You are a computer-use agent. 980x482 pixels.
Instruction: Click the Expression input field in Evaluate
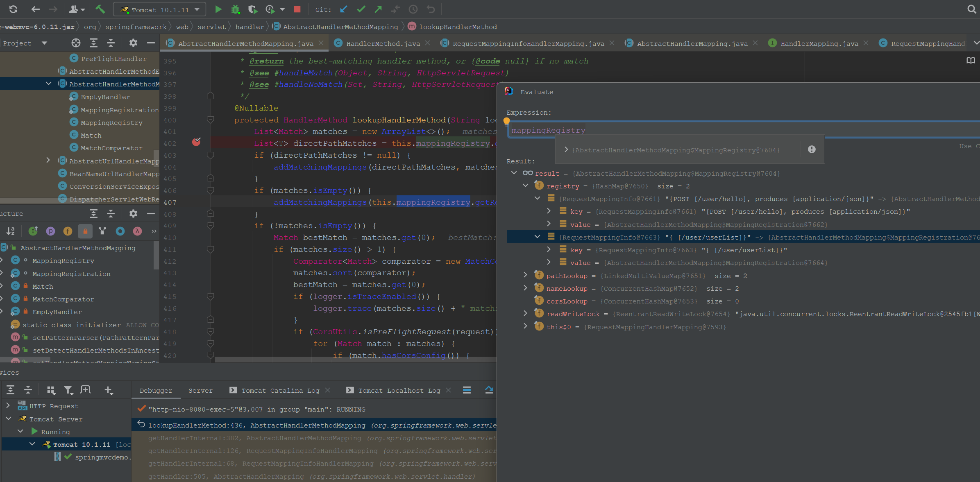(737, 130)
